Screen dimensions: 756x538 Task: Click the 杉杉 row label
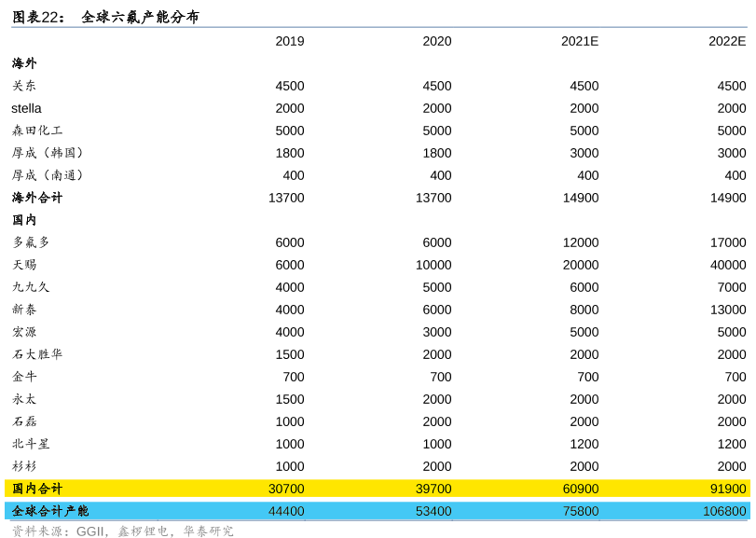point(24,466)
